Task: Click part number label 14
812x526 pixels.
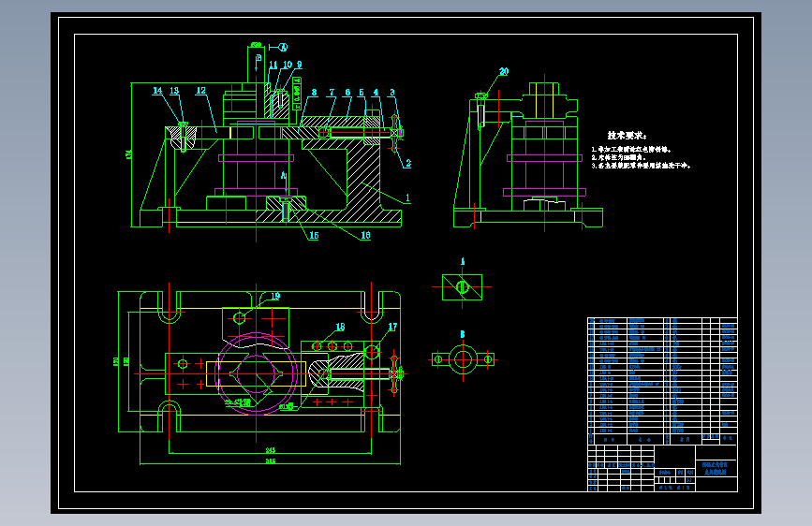Action: (157, 91)
